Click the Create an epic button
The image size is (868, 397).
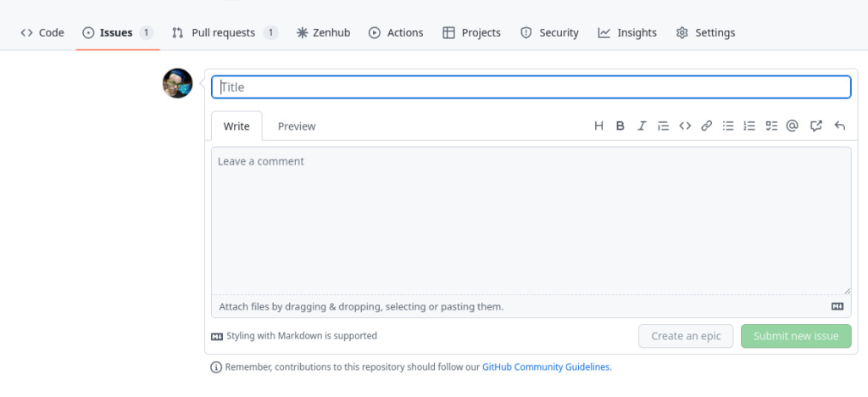pos(686,336)
